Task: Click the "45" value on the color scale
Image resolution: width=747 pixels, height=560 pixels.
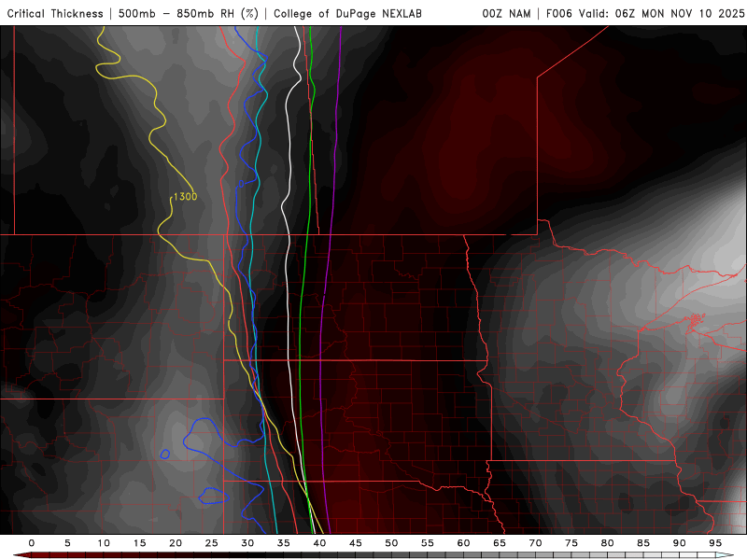Action: (x=356, y=543)
